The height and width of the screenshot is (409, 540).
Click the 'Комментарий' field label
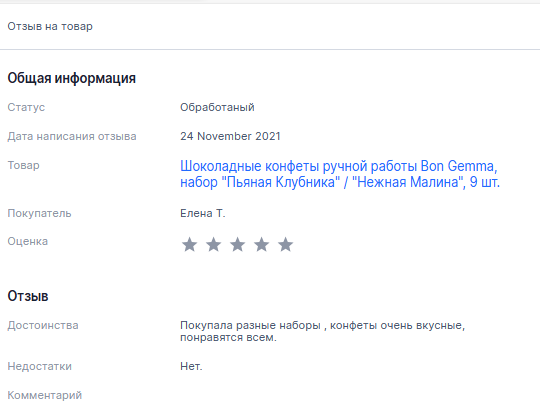tap(45, 395)
